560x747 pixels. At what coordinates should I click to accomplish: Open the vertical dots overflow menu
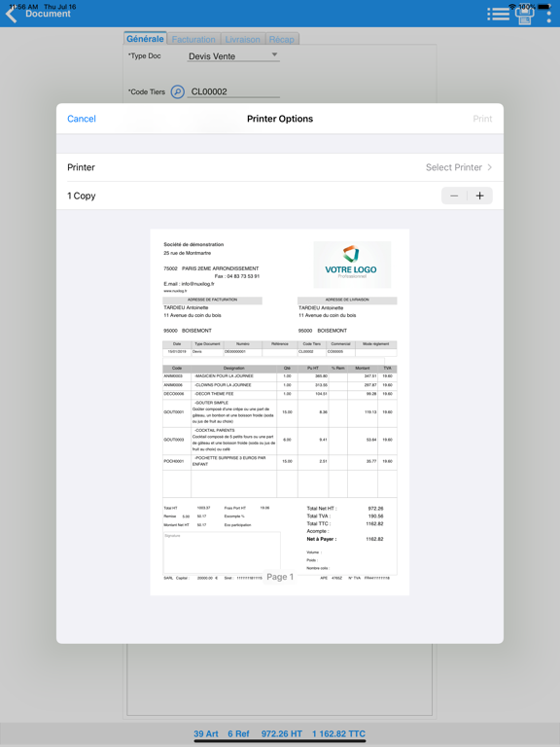tap(548, 16)
